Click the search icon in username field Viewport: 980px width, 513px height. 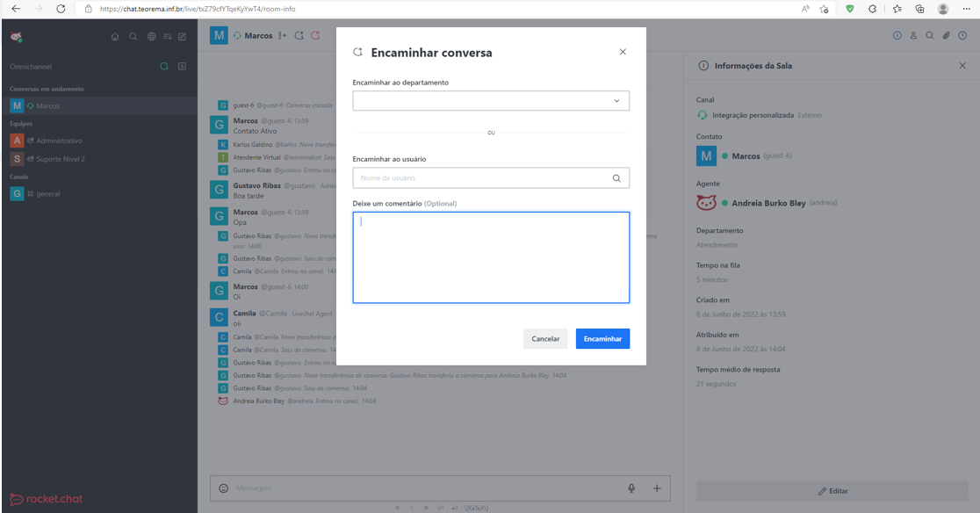(616, 178)
